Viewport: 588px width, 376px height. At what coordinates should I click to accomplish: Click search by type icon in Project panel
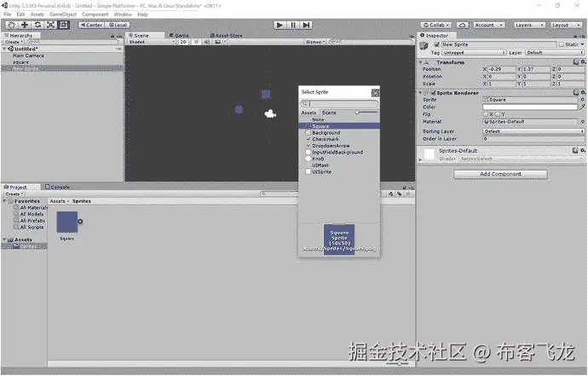click(391, 194)
